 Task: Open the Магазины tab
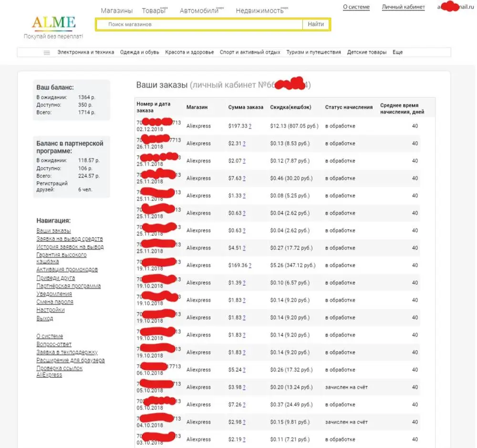(x=117, y=10)
